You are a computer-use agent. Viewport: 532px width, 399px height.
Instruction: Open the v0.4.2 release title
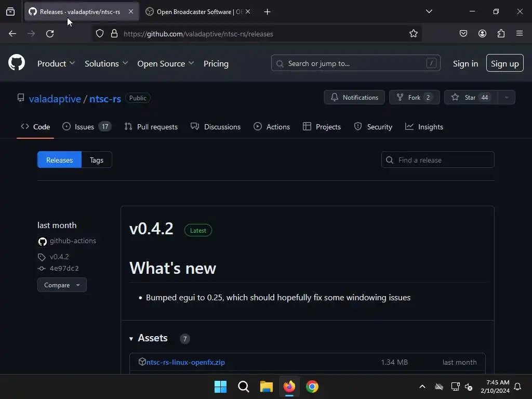coord(151,229)
